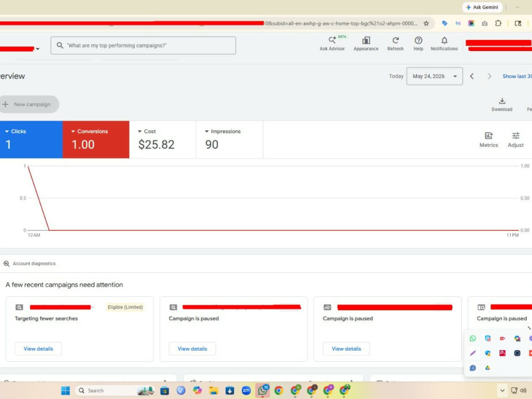
Task: Open File Explorer from the taskbar
Action: coord(213,390)
